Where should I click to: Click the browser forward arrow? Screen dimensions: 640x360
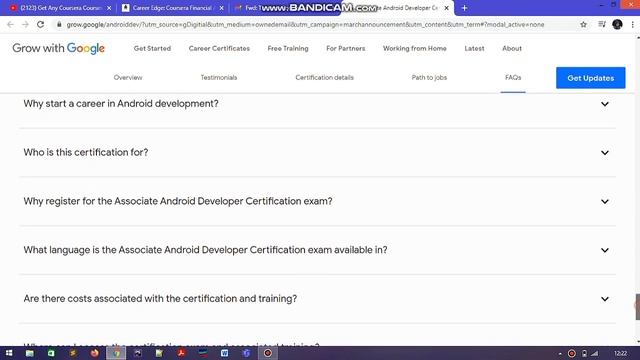25,24
